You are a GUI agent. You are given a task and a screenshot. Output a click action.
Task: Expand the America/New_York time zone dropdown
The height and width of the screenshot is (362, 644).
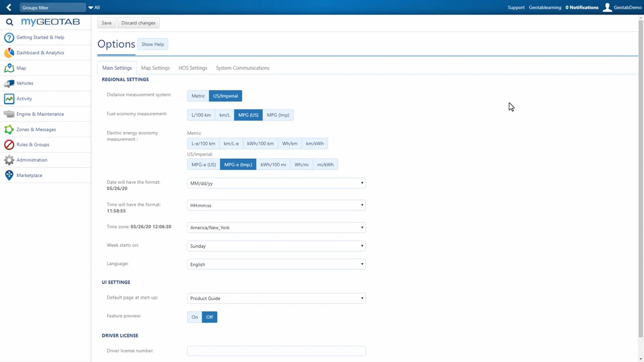(276, 228)
